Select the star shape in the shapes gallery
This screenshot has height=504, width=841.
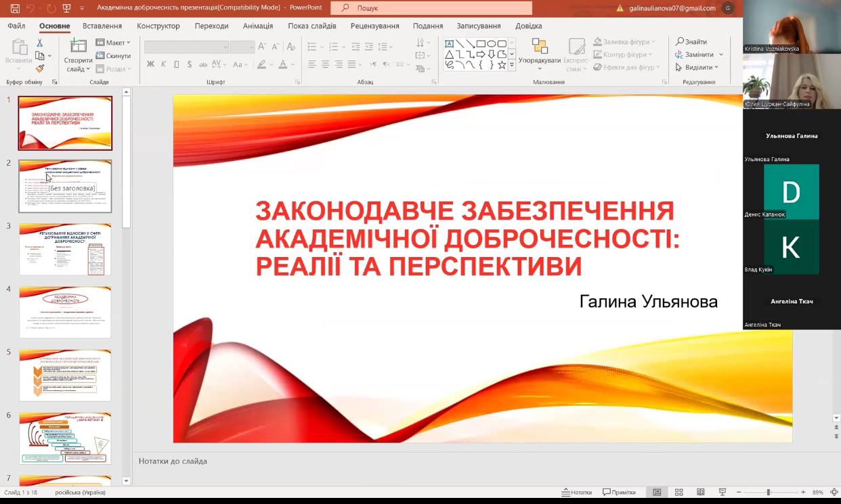click(502, 65)
